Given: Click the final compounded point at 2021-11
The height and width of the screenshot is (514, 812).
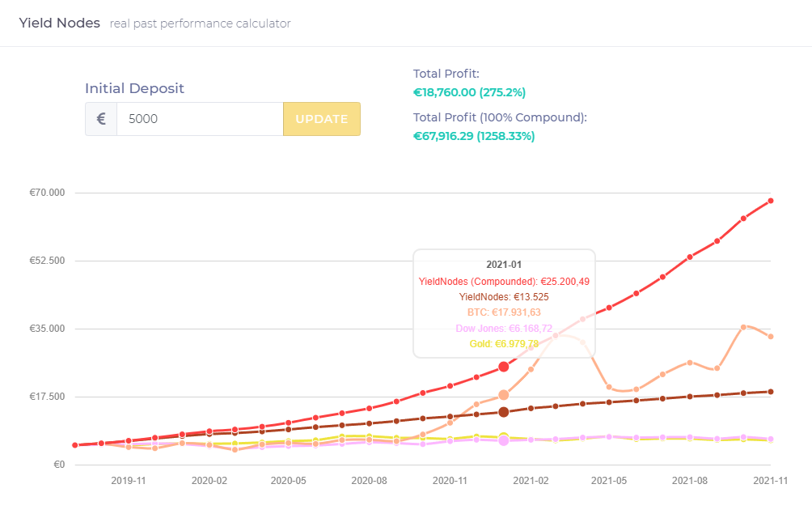Looking at the screenshot, I should 771,201.
